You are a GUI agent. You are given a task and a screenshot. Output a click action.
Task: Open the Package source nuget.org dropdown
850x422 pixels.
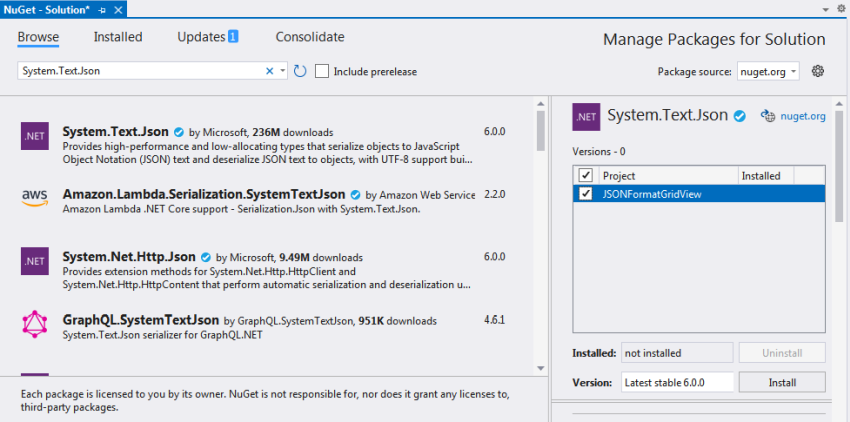point(768,72)
